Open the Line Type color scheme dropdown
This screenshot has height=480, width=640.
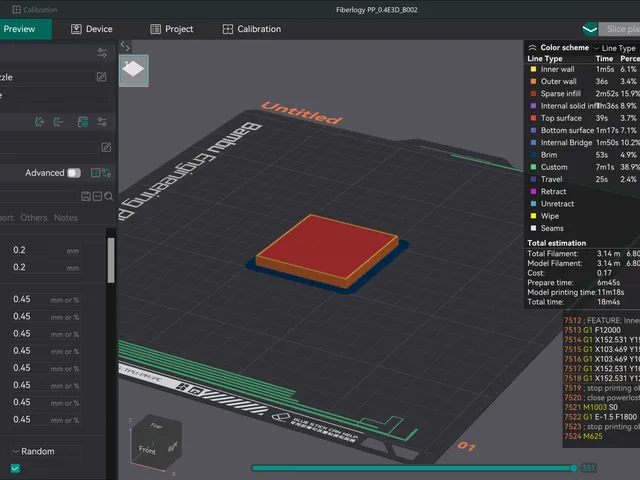pos(616,48)
